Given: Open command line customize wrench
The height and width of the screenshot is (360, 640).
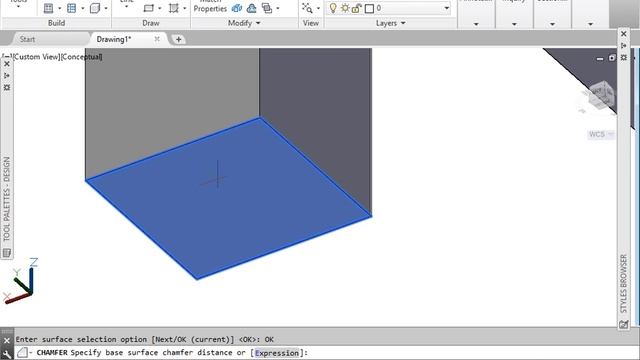Looking at the screenshot, I should [x=7, y=354].
